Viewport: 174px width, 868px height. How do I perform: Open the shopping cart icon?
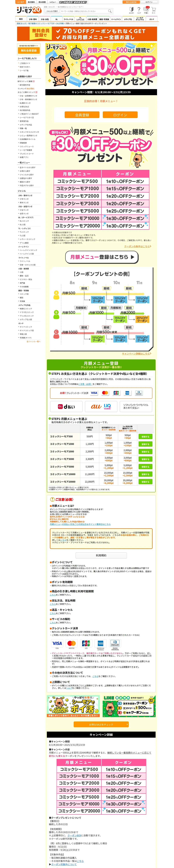[153, 10]
